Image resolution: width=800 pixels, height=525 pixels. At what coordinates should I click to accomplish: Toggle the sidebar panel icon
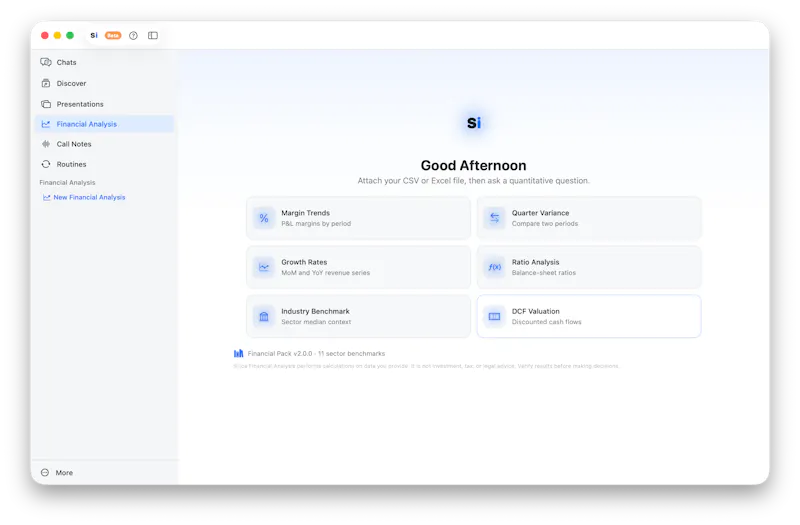(153, 35)
